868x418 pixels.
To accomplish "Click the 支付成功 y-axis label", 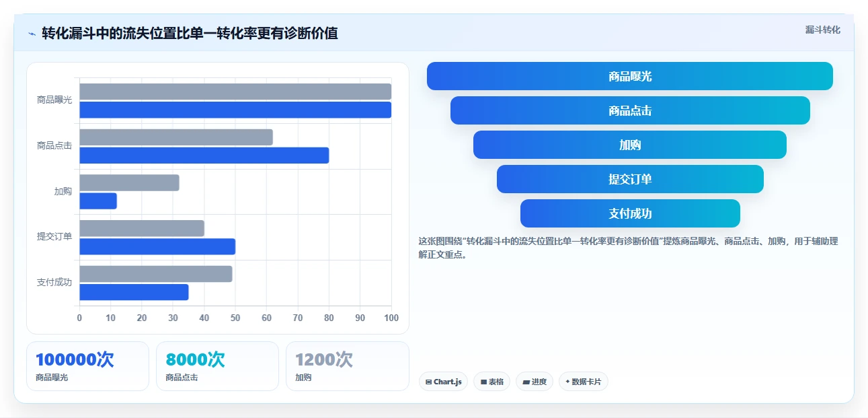I will [54, 282].
